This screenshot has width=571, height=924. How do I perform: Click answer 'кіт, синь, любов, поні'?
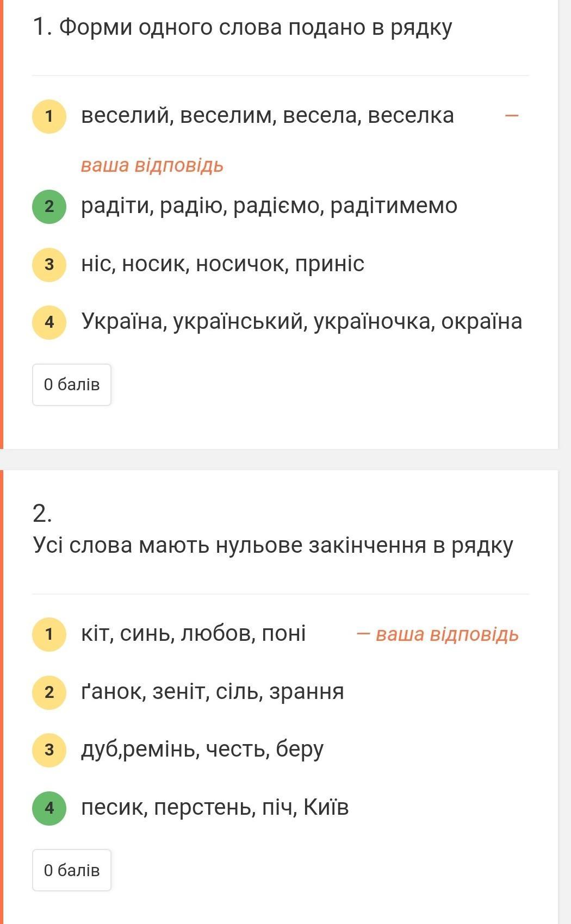[193, 634]
